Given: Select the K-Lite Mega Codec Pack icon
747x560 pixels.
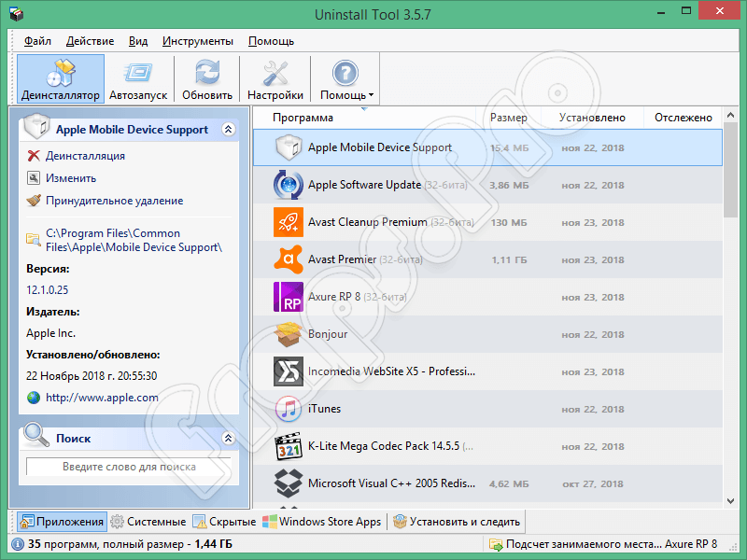Looking at the screenshot, I should point(289,446).
